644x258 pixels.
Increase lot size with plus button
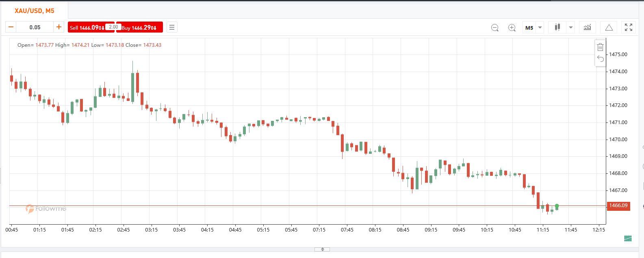(x=59, y=27)
